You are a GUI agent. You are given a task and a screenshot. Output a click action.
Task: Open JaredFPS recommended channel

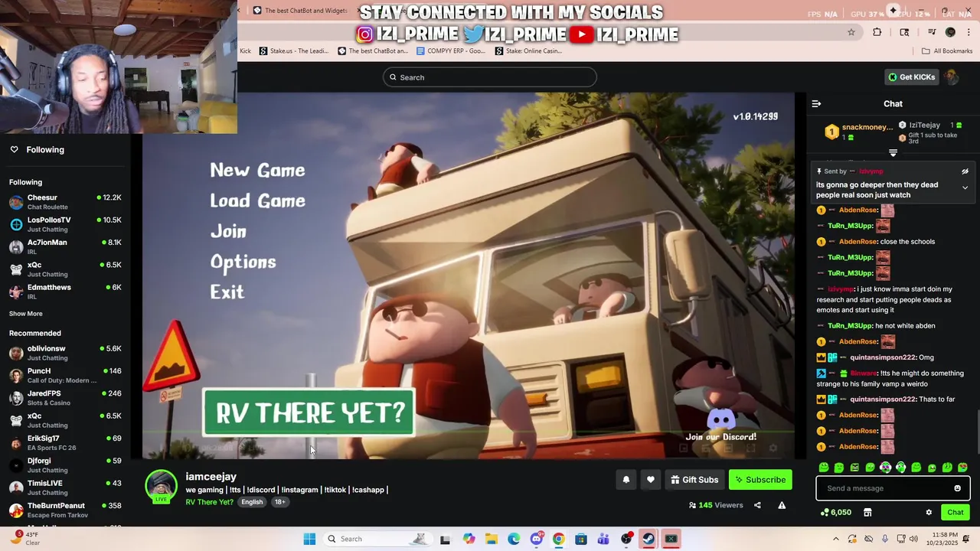tap(65, 397)
